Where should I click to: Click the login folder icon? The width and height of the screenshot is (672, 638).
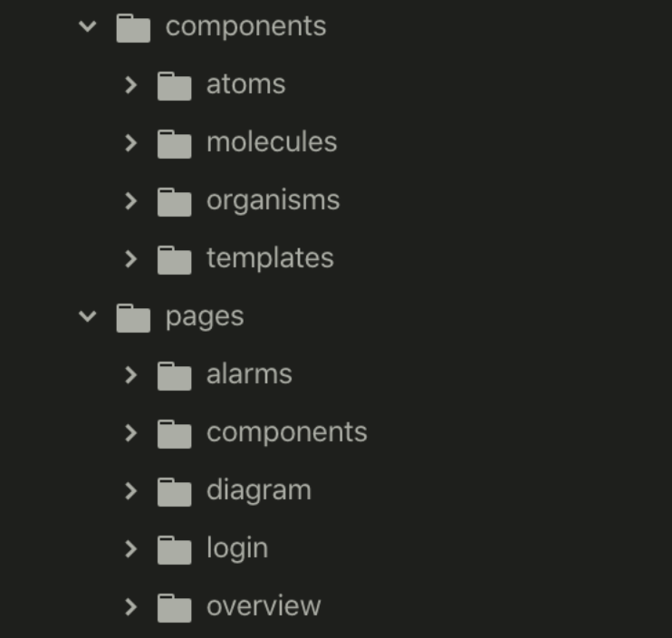(x=174, y=549)
